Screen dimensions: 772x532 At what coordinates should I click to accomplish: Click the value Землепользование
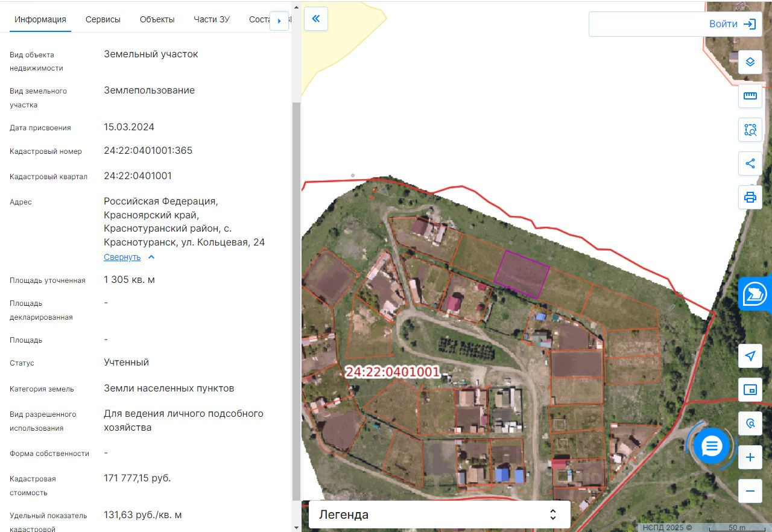click(149, 90)
